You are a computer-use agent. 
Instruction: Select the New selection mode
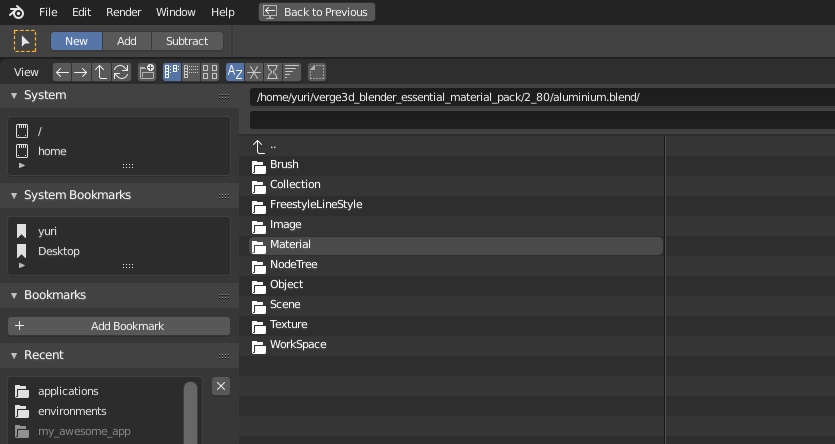tap(76, 41)
